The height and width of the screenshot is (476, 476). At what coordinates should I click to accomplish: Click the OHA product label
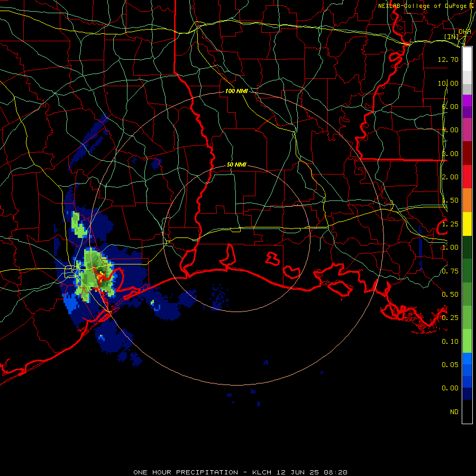464,31
